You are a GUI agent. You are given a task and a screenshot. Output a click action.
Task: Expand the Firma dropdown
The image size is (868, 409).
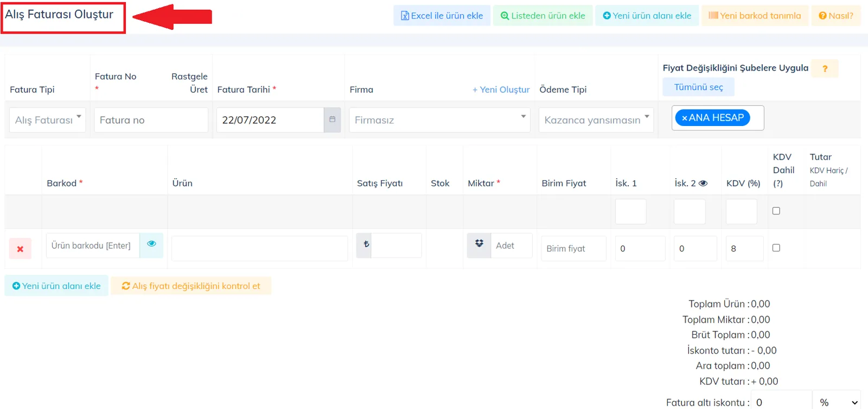(439, 120)
